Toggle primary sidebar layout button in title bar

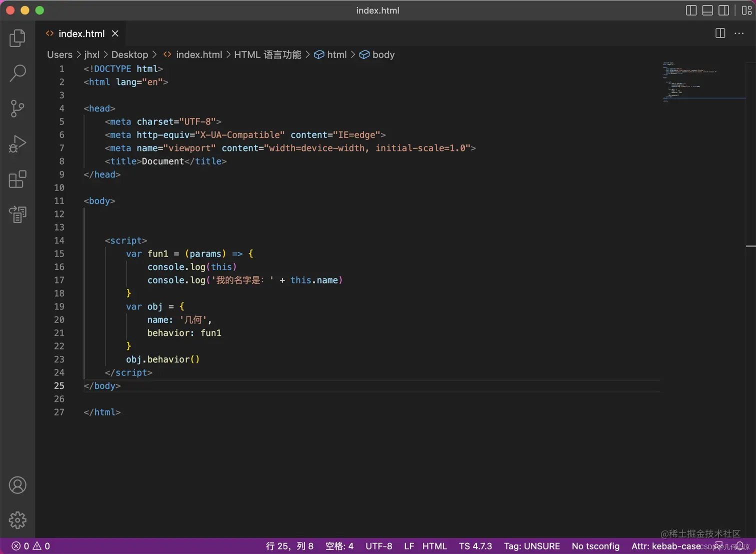pyautogui.click(x=691, y=10)
